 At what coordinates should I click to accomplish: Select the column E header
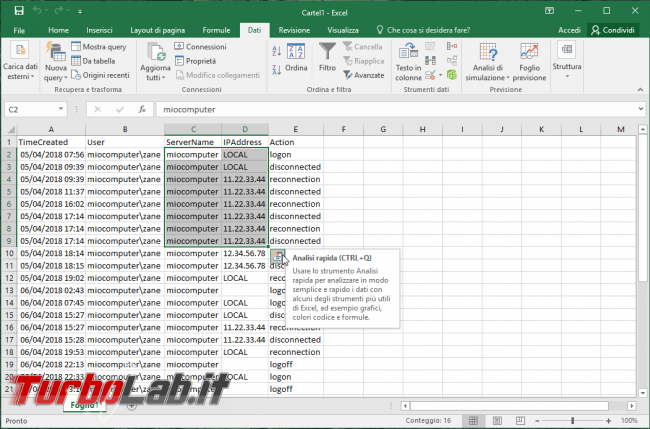296,129
